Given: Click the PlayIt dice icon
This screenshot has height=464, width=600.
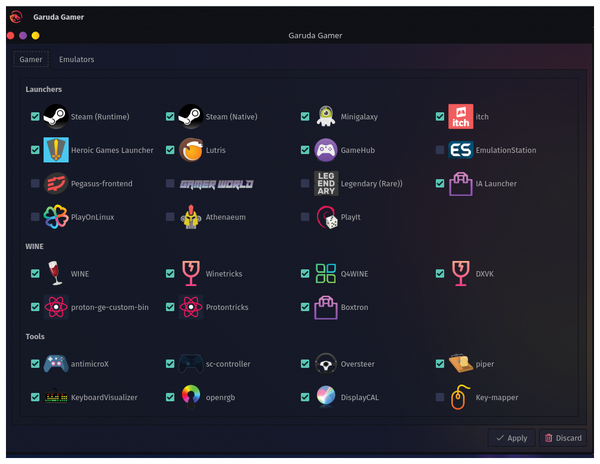Looking at the screenshot, I should [327, 217].
